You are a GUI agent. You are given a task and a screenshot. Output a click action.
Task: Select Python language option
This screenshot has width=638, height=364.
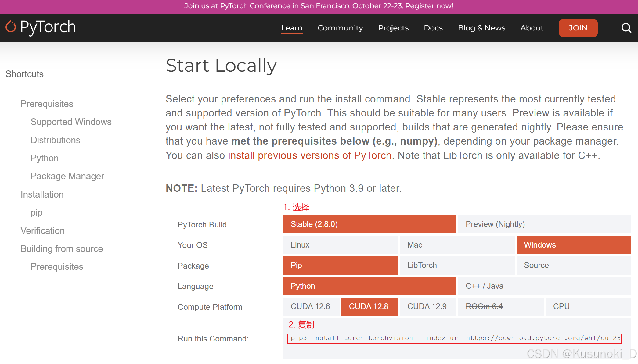(369, 286)
